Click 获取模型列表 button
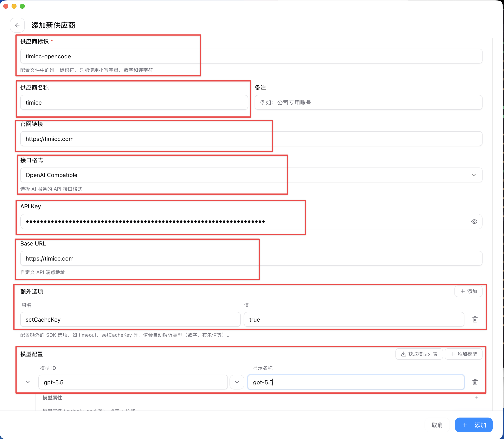The image size is (504, 439). pos(419,354)
